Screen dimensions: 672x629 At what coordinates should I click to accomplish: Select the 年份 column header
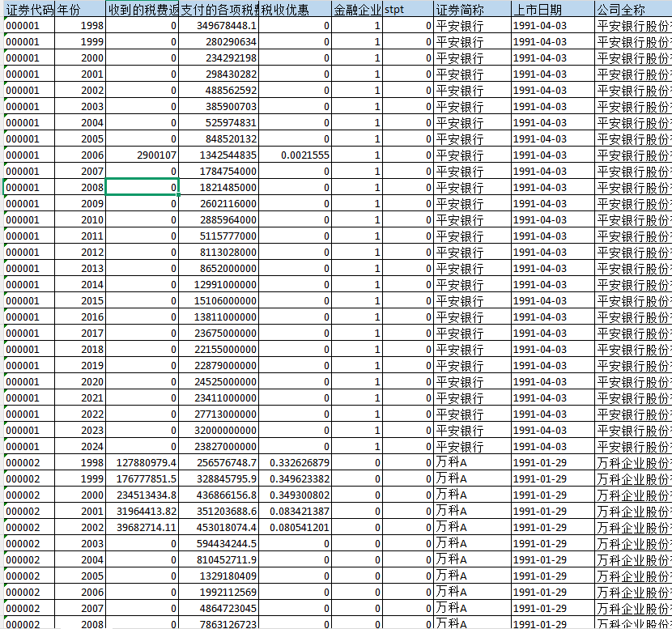pos(80,10)
